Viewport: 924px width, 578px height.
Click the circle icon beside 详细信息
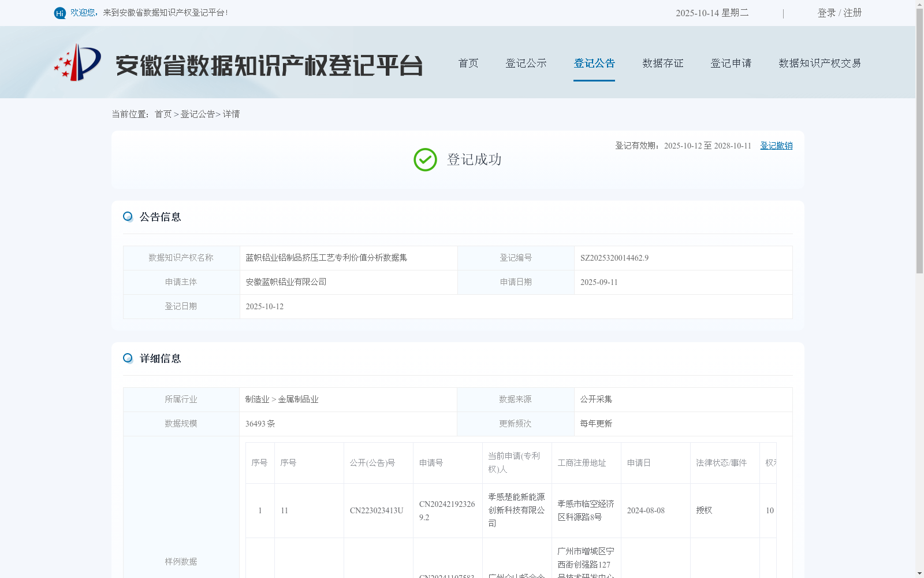[128, 358]
